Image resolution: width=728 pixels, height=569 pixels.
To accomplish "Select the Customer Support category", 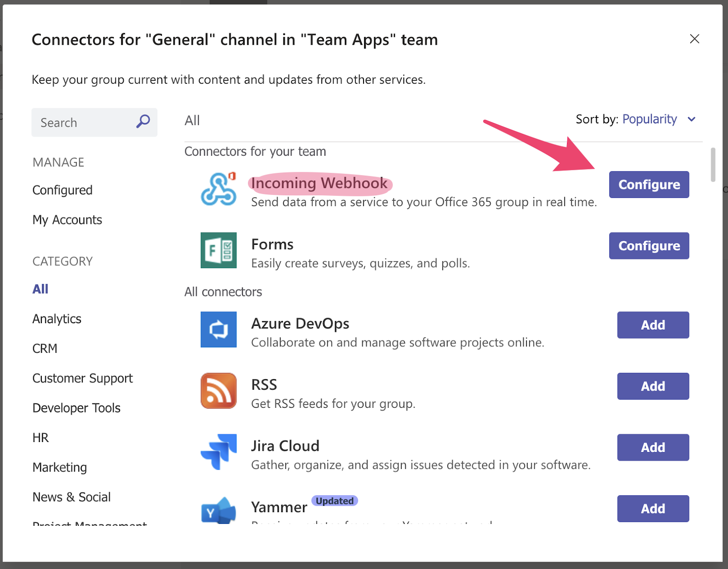I will (83, 378).
